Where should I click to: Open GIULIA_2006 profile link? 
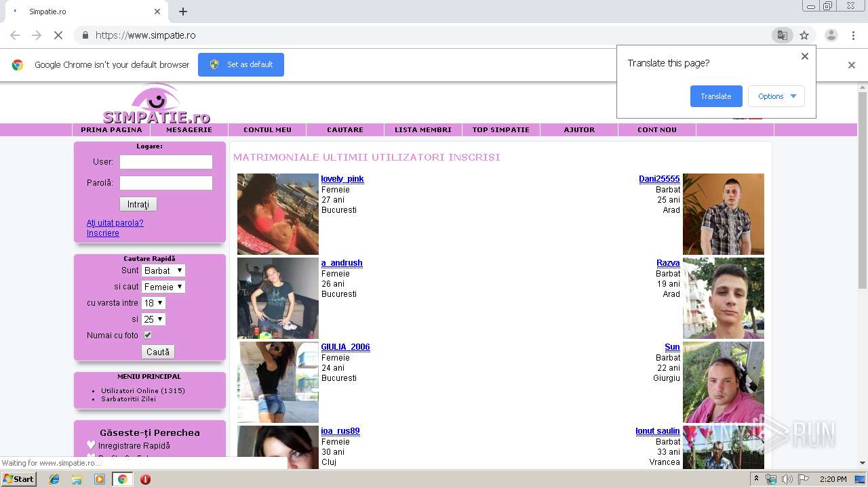pyautogui.click(x=346, y=347)
